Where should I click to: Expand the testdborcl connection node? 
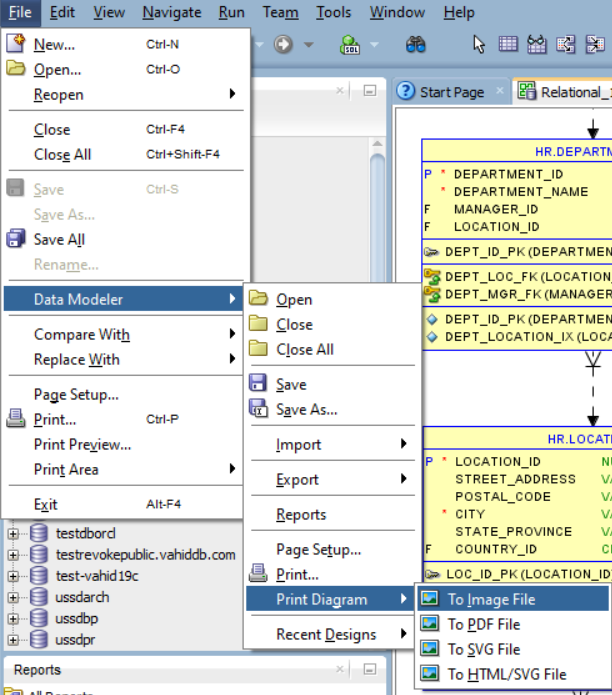tap(14, 532)
